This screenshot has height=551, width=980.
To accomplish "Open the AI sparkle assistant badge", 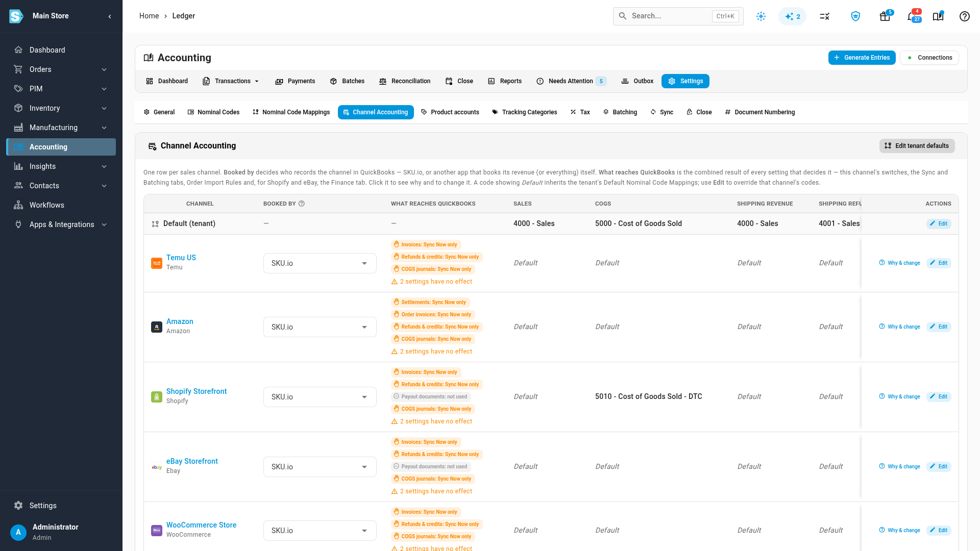I will pyautogui.click(x=792, y=16).
